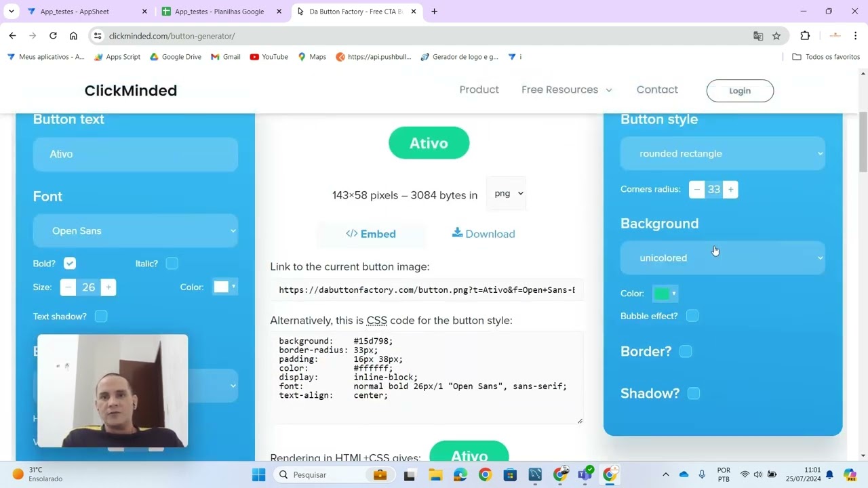
Task: Click the taskbar Pesquisar search box
Action: pyautogui.click(x=333, y=474)
